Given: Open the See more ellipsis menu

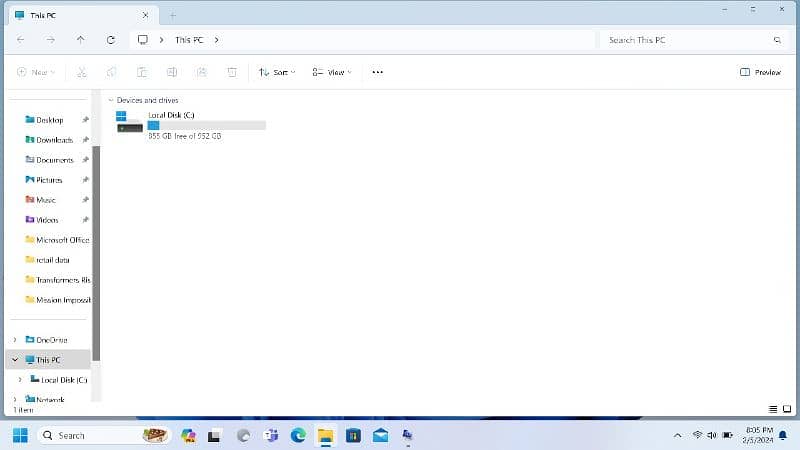Looking at the screenshot, I should coord(377,72).
